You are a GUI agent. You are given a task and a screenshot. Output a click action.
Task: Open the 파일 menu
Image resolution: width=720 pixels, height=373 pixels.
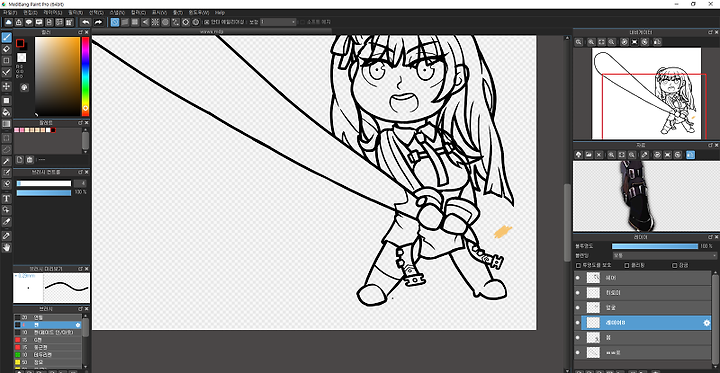10,13
